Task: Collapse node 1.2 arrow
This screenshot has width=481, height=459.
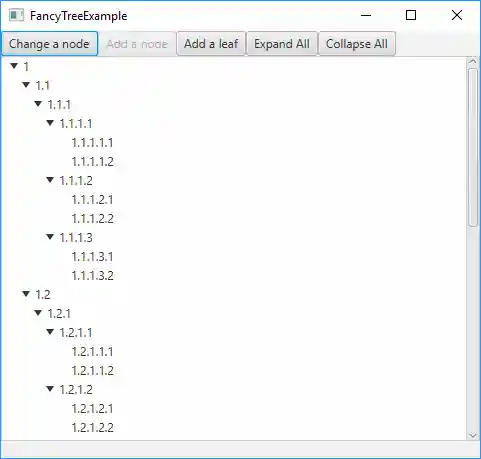Action: click(x=26, y=294)
